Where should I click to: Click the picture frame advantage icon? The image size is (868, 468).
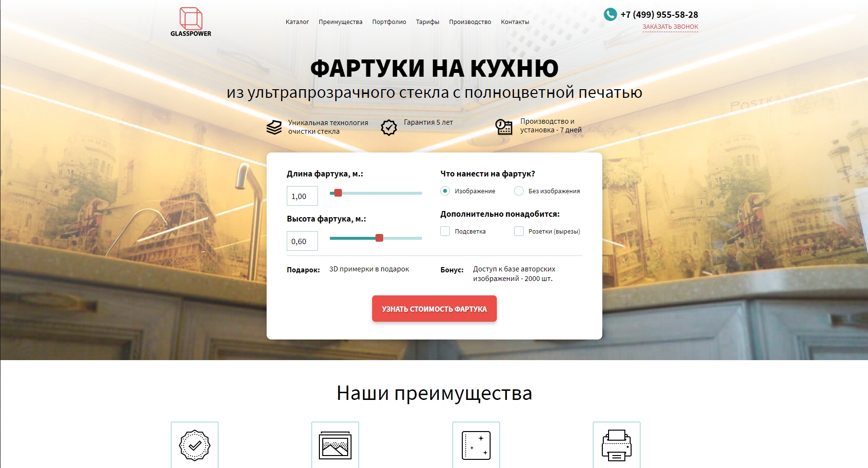click(335, 445)
